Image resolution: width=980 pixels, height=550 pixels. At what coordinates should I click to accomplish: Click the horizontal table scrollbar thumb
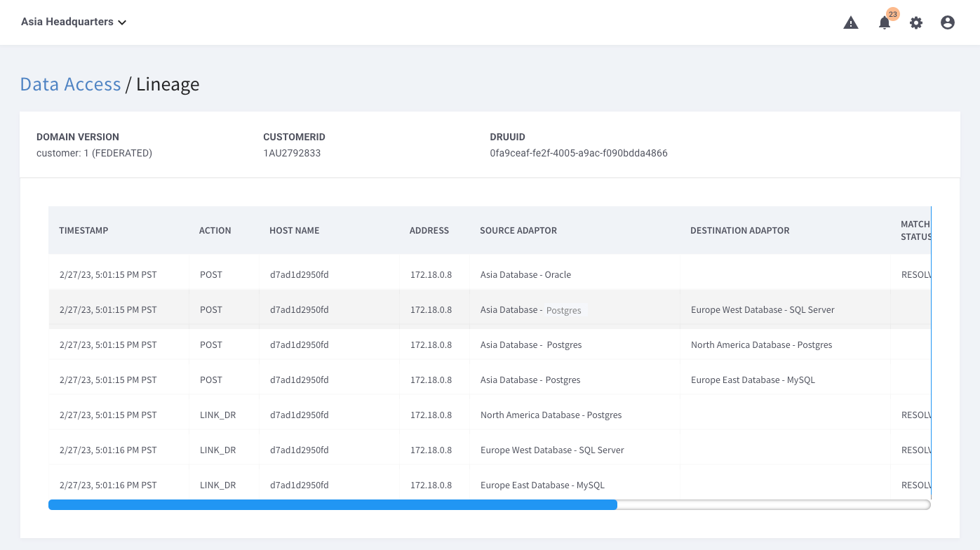coord(333,504)
